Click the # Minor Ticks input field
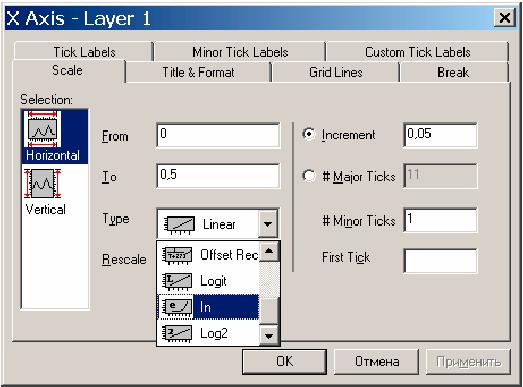 pyautogui.click(x=440, y=220)
